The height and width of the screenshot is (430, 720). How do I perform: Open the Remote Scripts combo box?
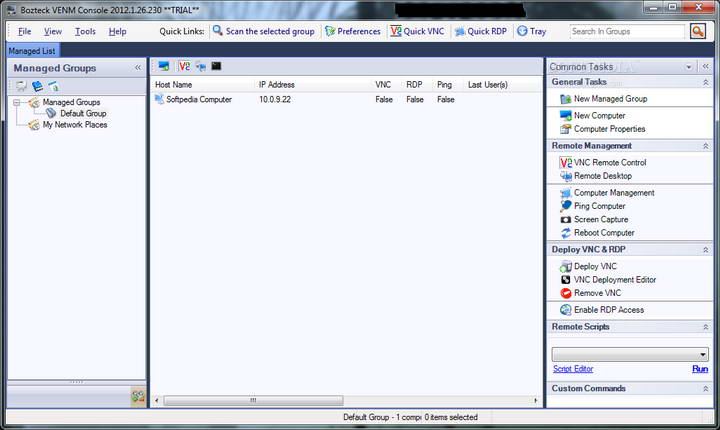(630, 354)
